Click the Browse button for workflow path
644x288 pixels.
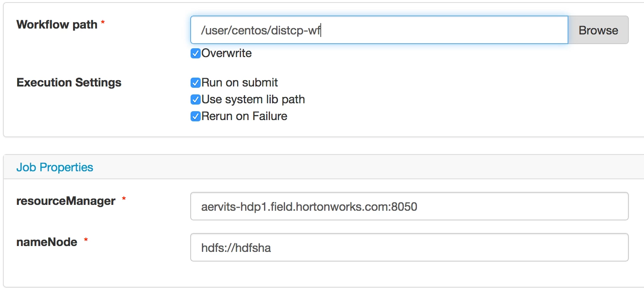coord(598,30)
